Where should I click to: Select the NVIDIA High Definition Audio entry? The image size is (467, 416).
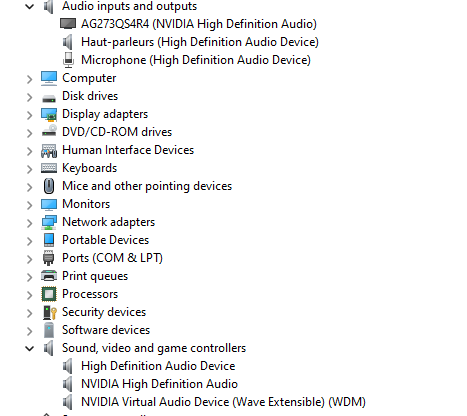[x=159, y=384]
